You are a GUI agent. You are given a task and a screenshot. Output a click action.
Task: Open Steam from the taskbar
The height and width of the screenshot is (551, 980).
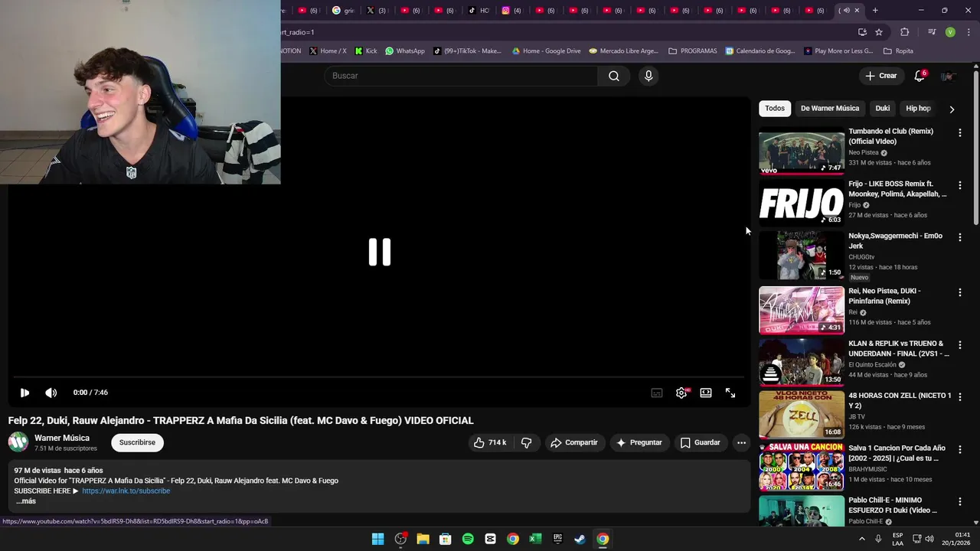[580, 539]
